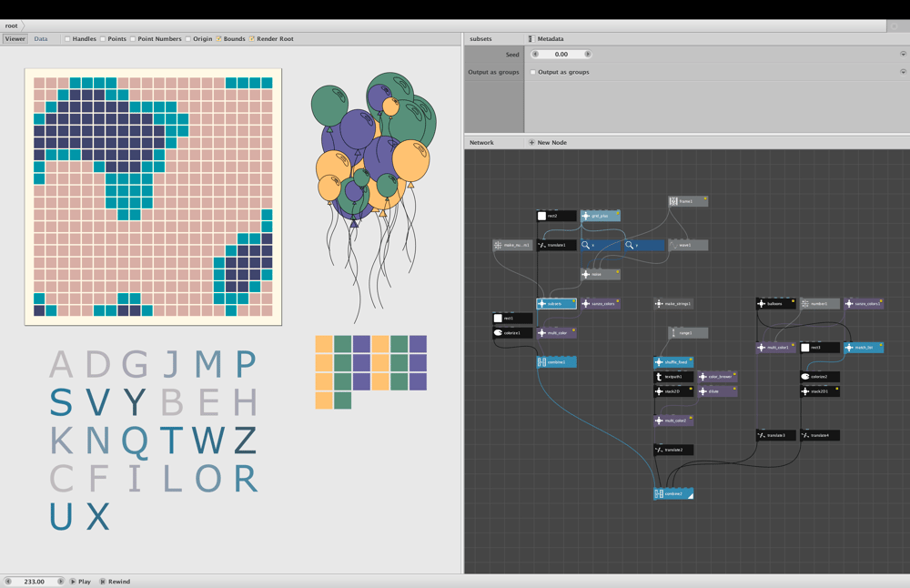Open the Seed parameter options arrow
The height and width of the screenshot is (588, 910).
point(903,54)
